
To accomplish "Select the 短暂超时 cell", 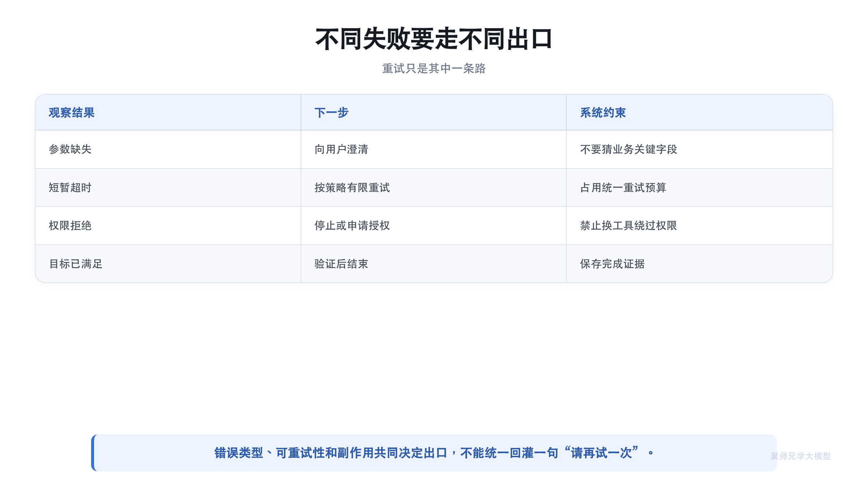I will pyautogui.click(x=168, y=188).
